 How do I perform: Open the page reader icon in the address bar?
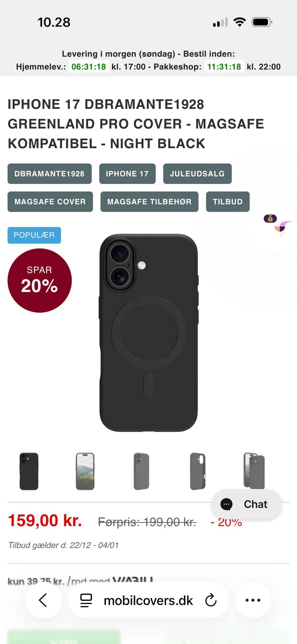pyautogui.click(x=86, y=600)
